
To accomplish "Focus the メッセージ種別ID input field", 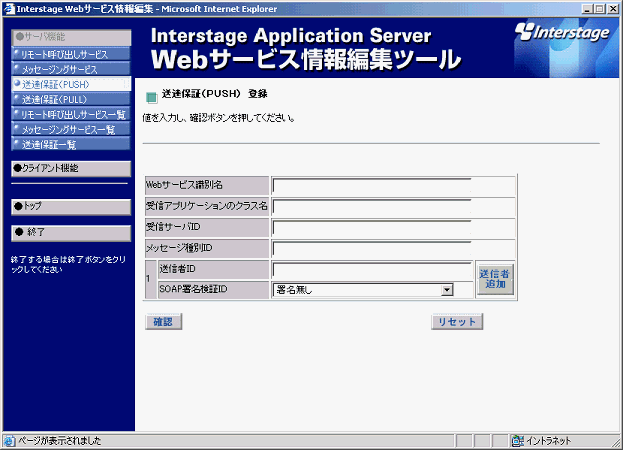I will tap(372, 249).
